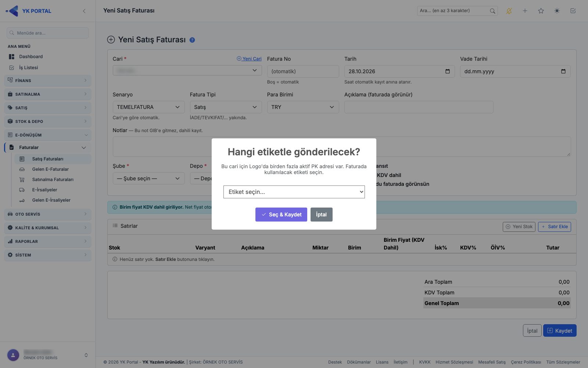
Task: Expand the SATIŞ menu section
Action: coord(48,108)
